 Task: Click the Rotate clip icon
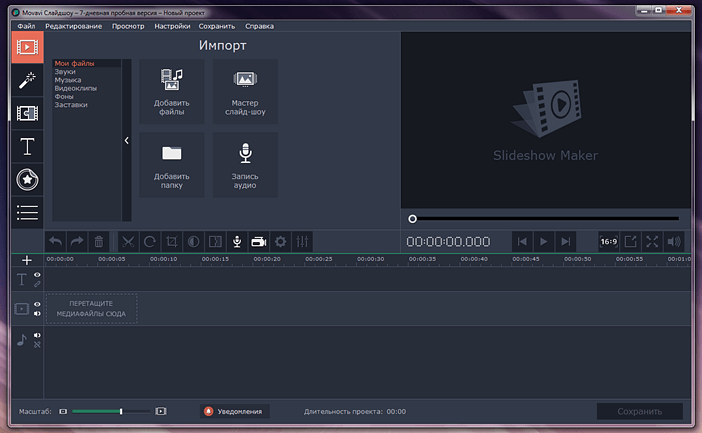click(150, 242)
